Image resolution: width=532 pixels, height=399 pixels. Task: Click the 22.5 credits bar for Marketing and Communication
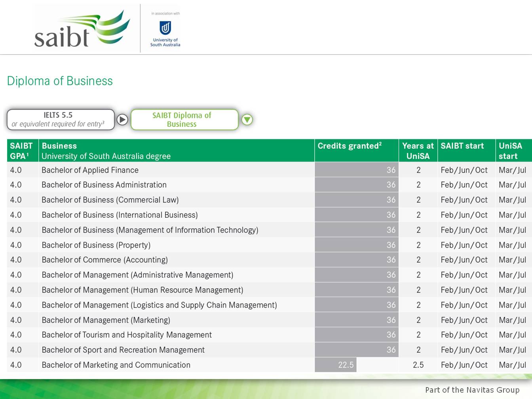click(336, 365)
